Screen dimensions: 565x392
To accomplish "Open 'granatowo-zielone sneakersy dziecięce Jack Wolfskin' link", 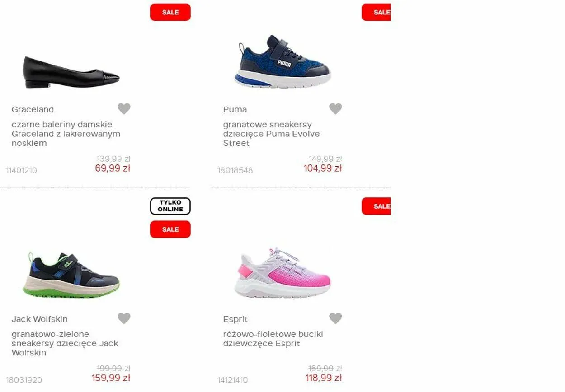I will [x=65, y=343].
